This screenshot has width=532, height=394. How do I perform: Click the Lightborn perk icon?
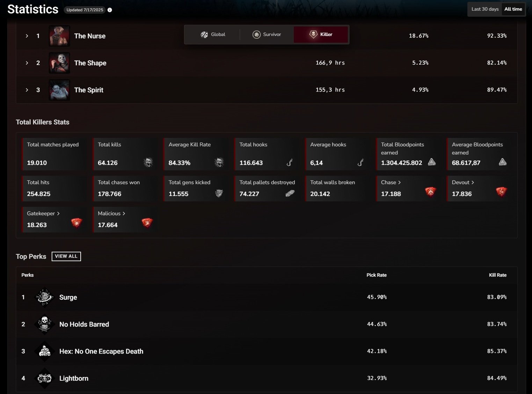[x=45, y=378]
